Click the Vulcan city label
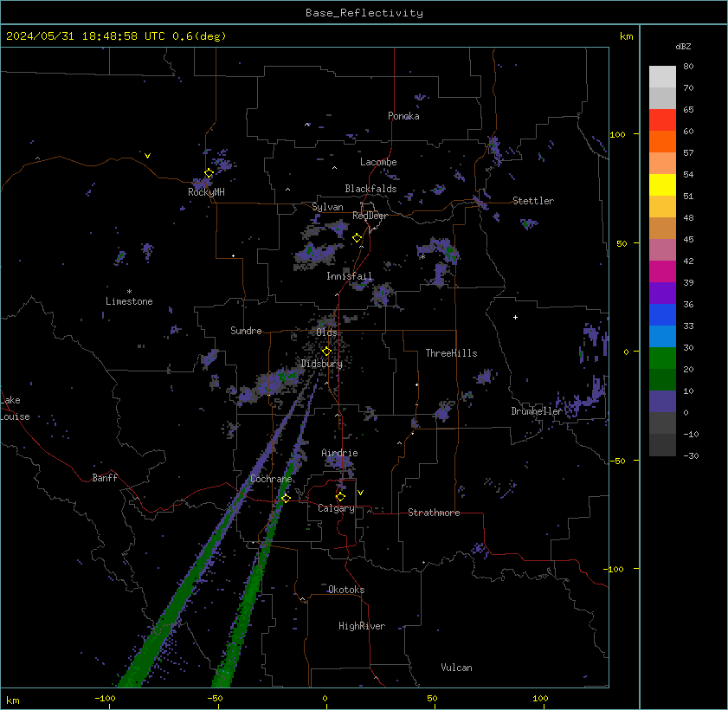 tap(456, 668)
